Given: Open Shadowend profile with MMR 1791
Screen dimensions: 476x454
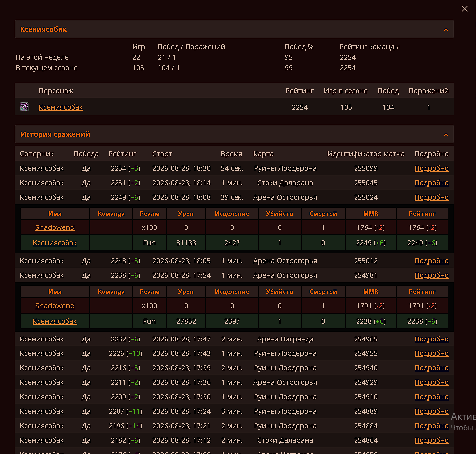Looking at the screenshot, I should [x=55, y=306].
